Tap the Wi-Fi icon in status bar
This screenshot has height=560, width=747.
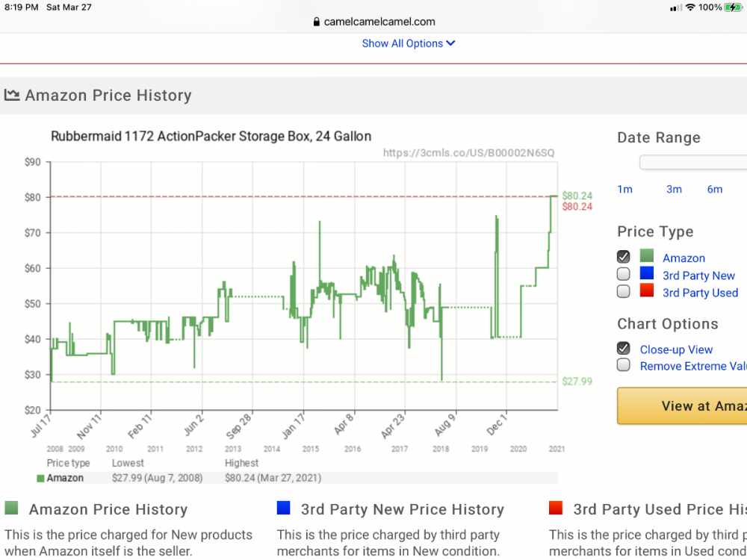(x=690, y=7)
